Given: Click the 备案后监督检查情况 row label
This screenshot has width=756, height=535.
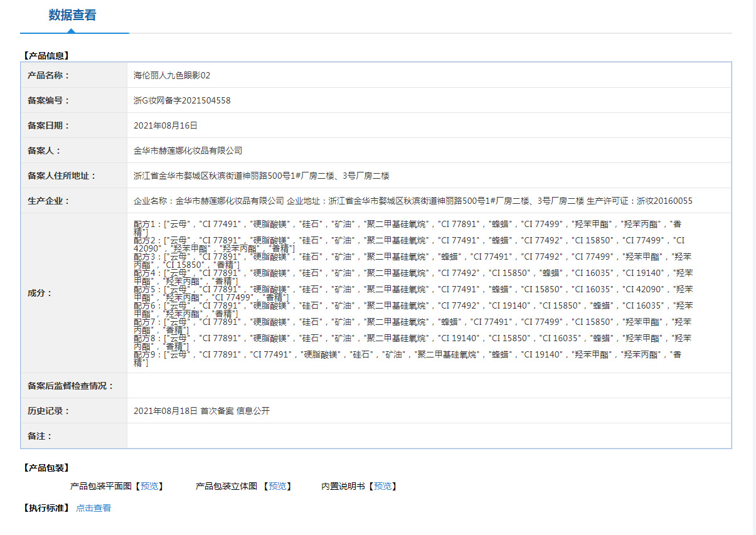Looking at the screenshot, I should pyautogui.click(x=71, y=386).
